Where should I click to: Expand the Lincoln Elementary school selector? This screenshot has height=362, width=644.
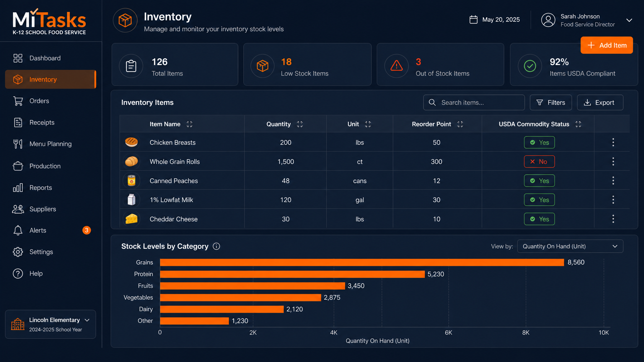pyautogui.click(x=87, y=320)
